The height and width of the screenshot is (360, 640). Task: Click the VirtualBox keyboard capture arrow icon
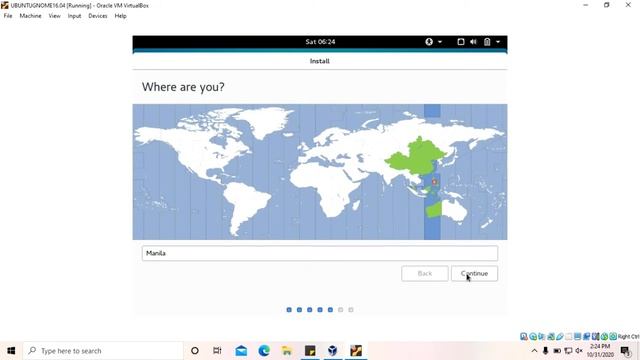point(613,336)
